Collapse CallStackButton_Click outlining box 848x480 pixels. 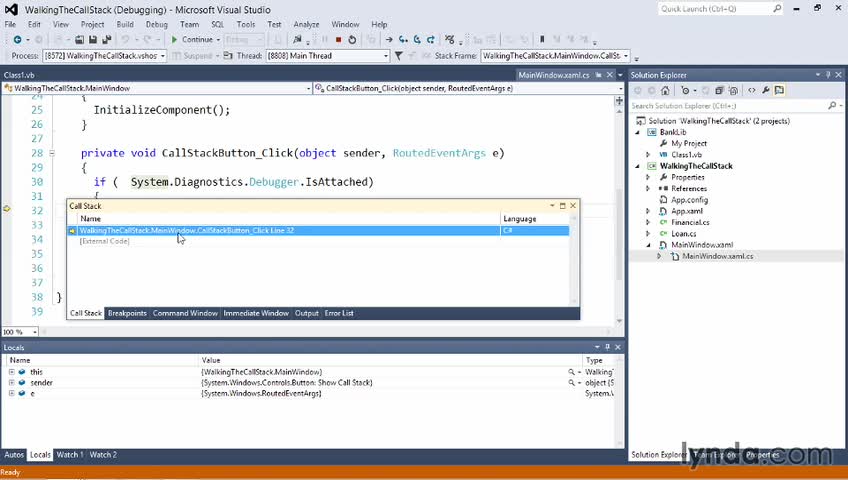coord(52,154)
